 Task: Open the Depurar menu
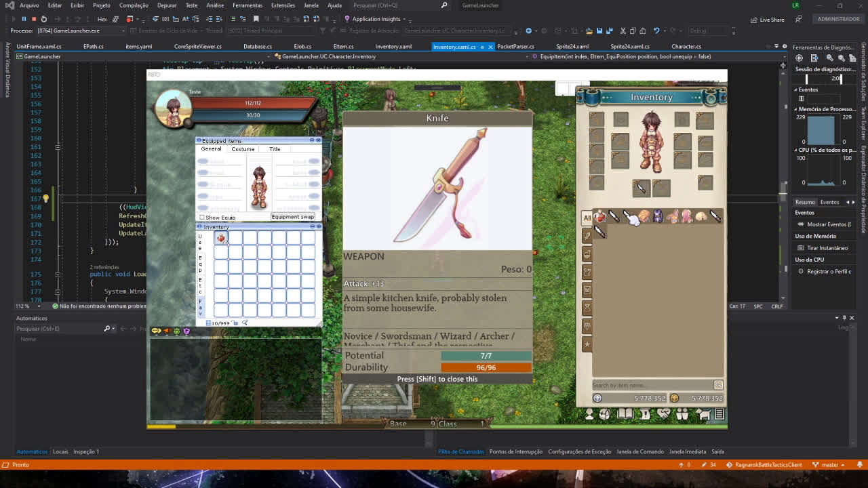click(x=167, y=5)
